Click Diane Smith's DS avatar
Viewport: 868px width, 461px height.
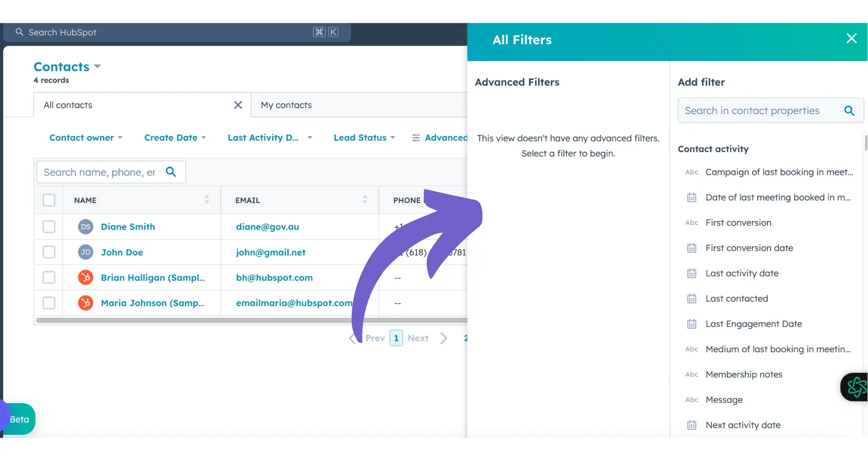coord(85,227)
